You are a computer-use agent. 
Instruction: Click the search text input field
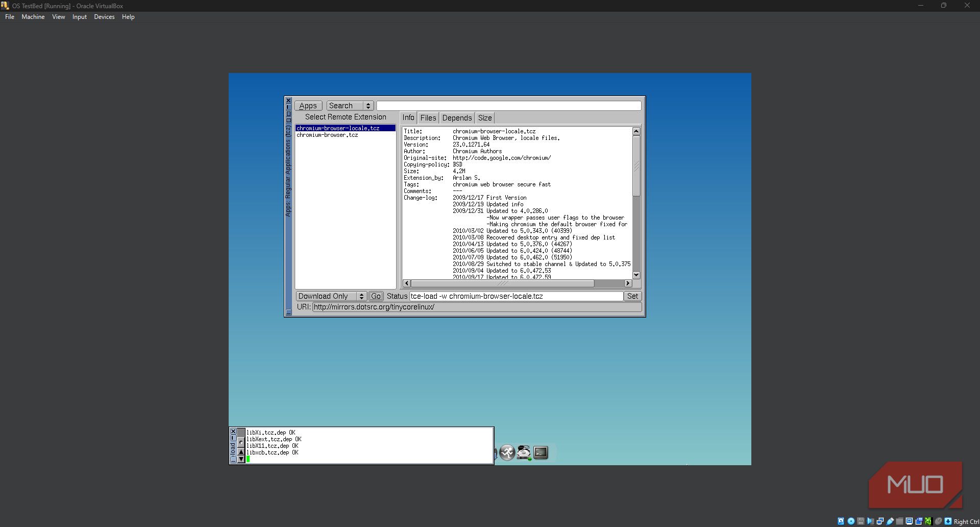[x=509, y=106]
